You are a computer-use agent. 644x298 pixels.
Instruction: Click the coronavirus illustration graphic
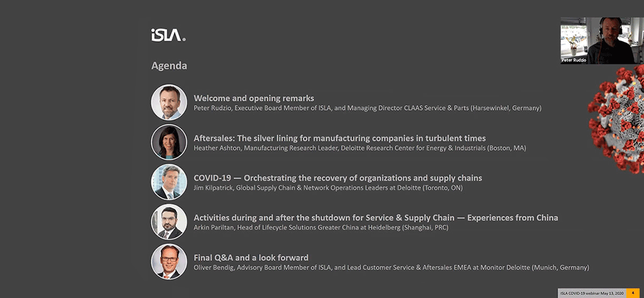point(616,119)
